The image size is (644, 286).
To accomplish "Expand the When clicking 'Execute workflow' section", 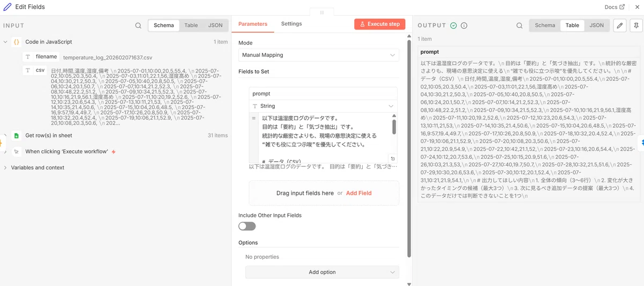I will pyautogui.click(x=5, y=152).
